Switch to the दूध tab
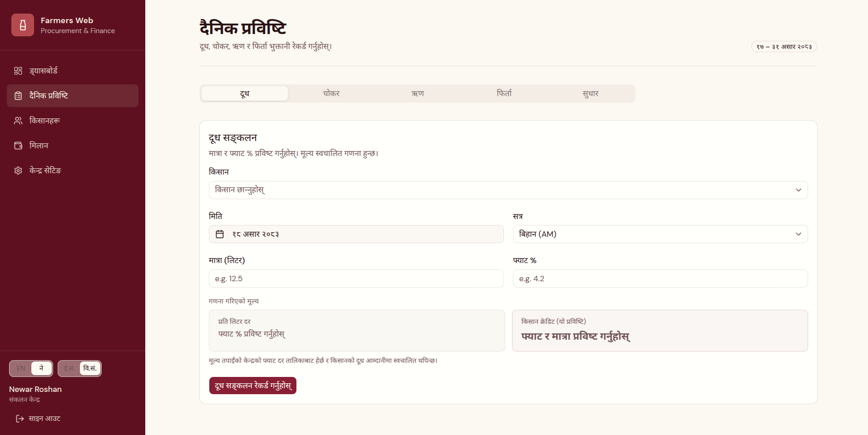Viewport: 868px width, 435px height. (x=245, y=93)
